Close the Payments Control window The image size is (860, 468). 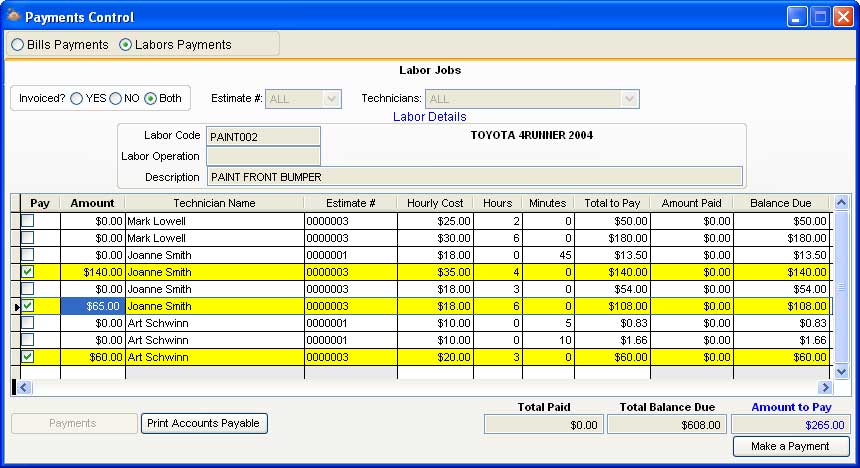843,17
